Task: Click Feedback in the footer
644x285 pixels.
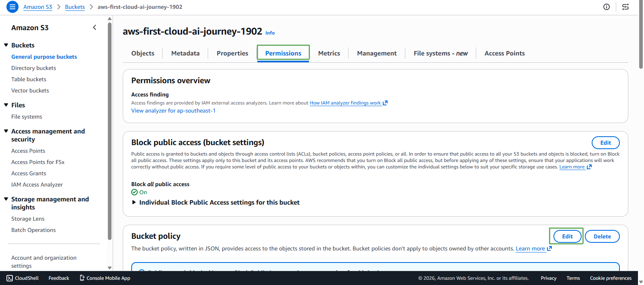Action: pyautogui.click(x=59, y=278)
